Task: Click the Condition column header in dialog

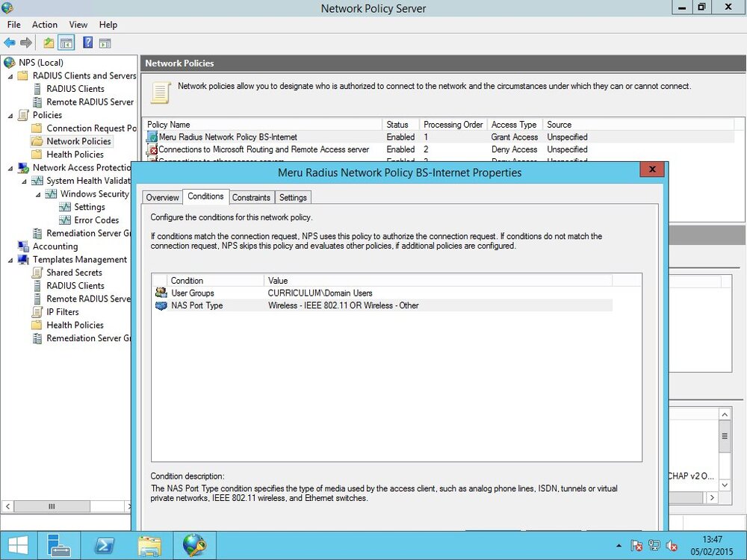Action: (x=215, y=281)
